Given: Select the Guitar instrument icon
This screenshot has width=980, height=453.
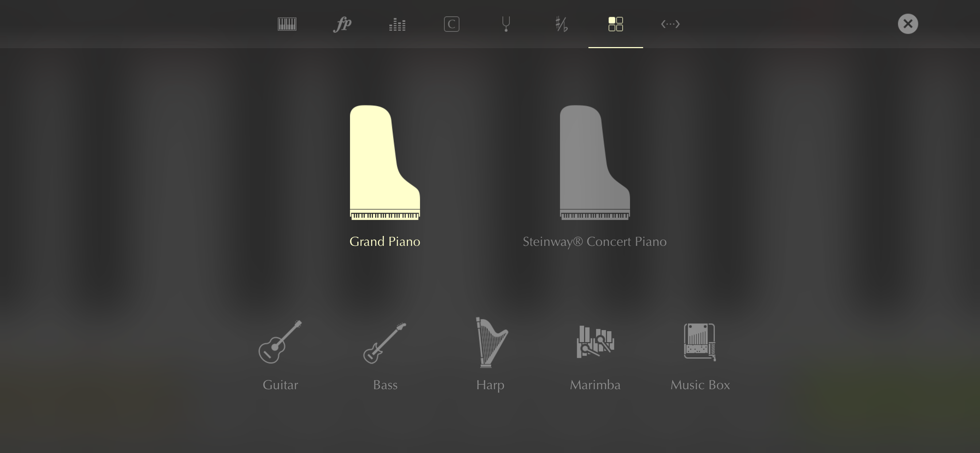Looking at the screenshot, I should (280, 342).
